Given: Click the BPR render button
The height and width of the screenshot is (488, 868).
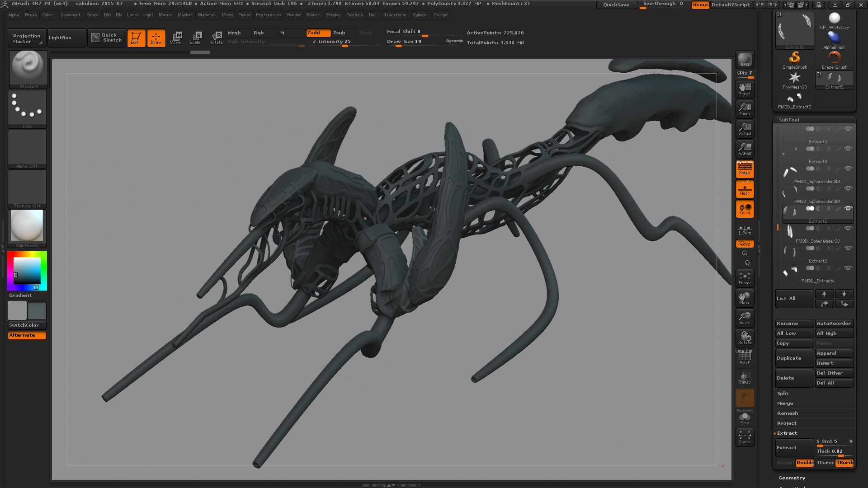Looking at the screenshot, I should point(745,60).
